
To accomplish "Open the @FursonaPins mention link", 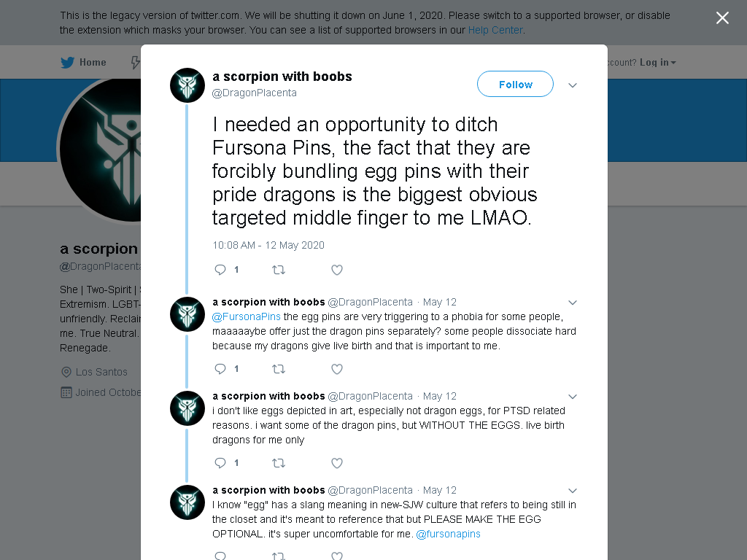I will click(x=247, y=316).
